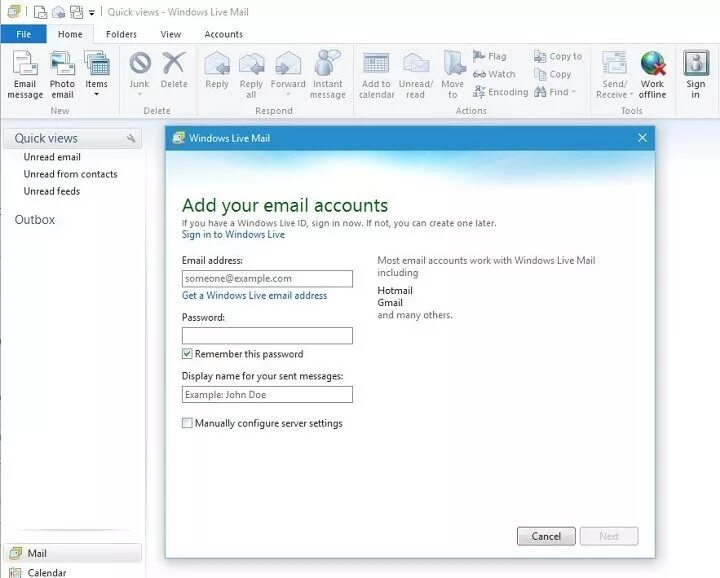Click the Delete ribbon icon
The height and width of the screenshot is (578, 720).
click(174, 63)
